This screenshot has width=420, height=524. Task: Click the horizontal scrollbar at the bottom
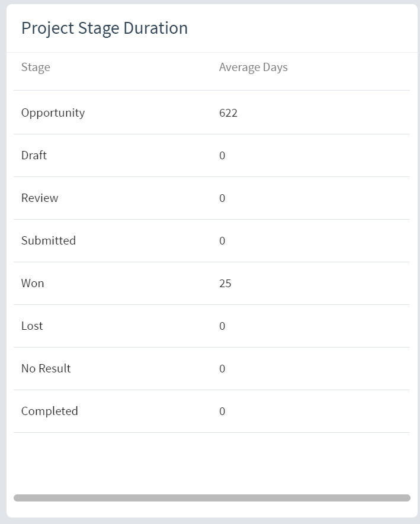pos(212,498)
